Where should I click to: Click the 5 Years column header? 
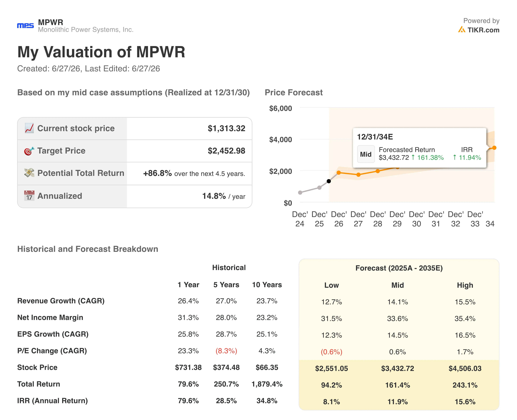click(226, 285)
